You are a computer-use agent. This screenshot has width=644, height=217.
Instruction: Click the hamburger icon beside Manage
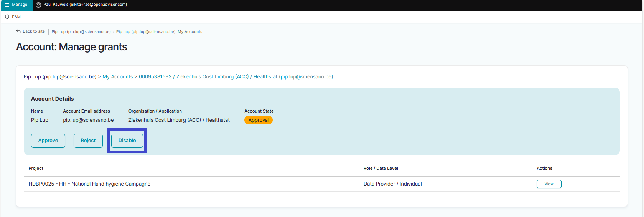(7, 5)
